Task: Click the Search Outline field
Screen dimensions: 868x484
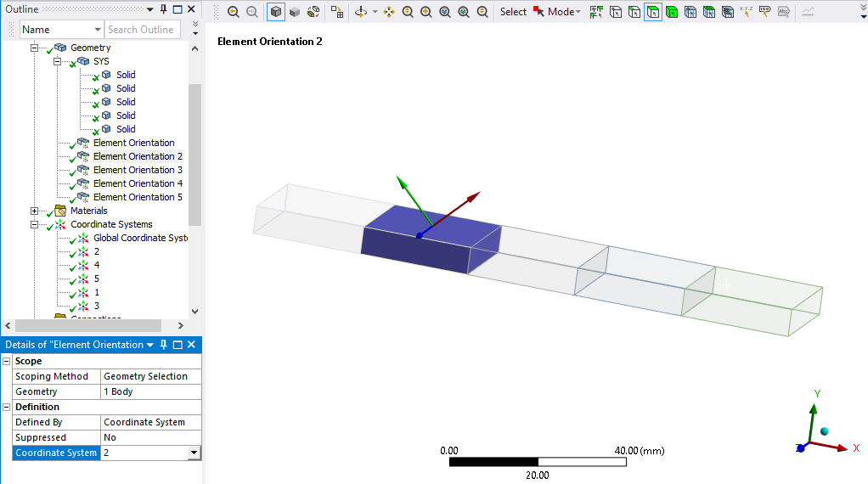Action: point(140,30)
